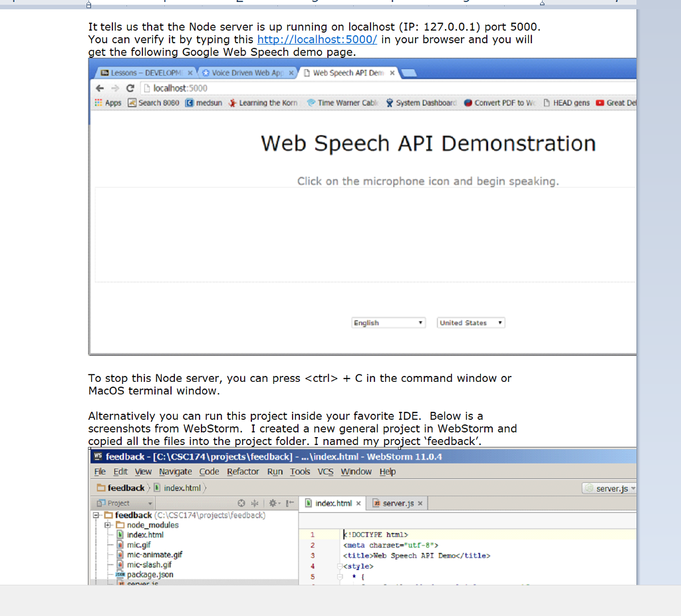
Task: Open WebStorm Code menu
Action: (x=209, y=472)
